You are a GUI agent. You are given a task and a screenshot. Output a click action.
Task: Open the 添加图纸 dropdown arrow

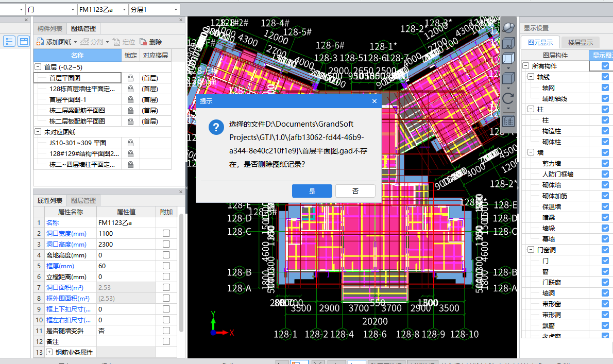pyautogui.click(x=75, y=42)
